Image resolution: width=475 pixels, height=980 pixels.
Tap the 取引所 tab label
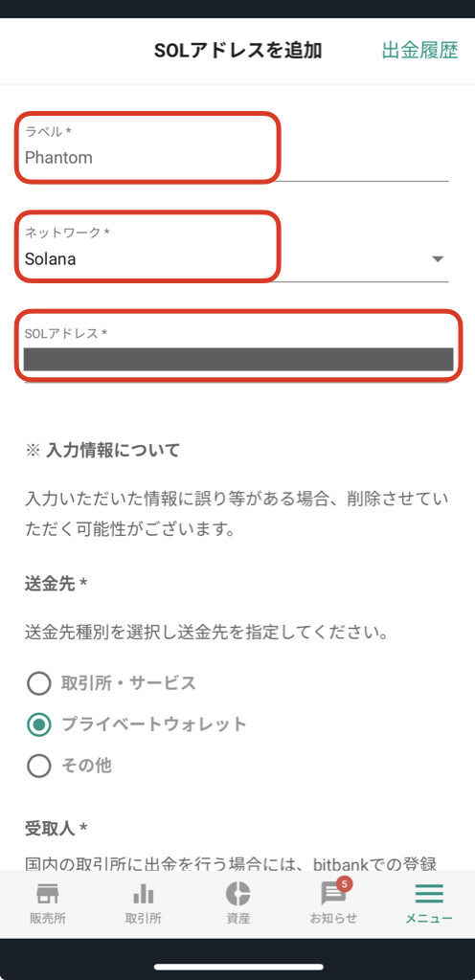(x=143, y=918)
